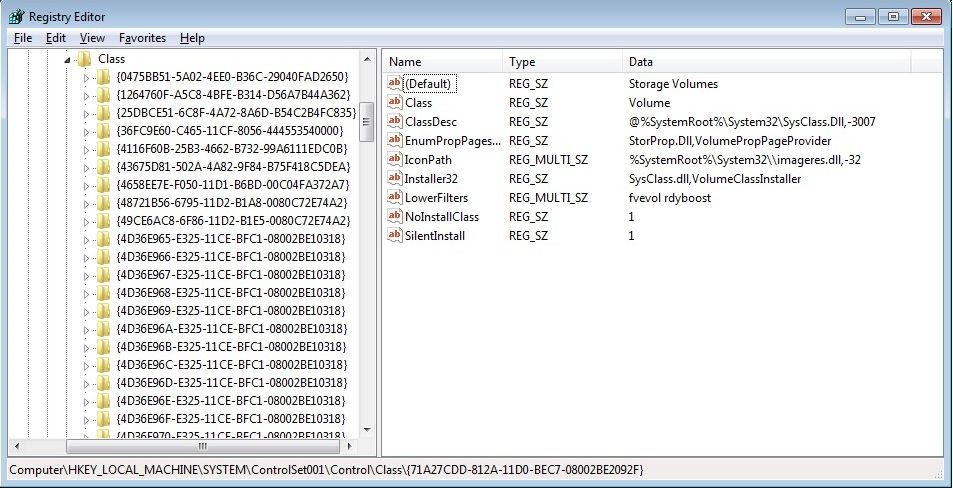Click folder icon of {4D36E96A-E325-11CE-BFC1-08002BE10318}
Image resolution: width=953 pixels, height=488 pixels.
click(x=103, y=329)
